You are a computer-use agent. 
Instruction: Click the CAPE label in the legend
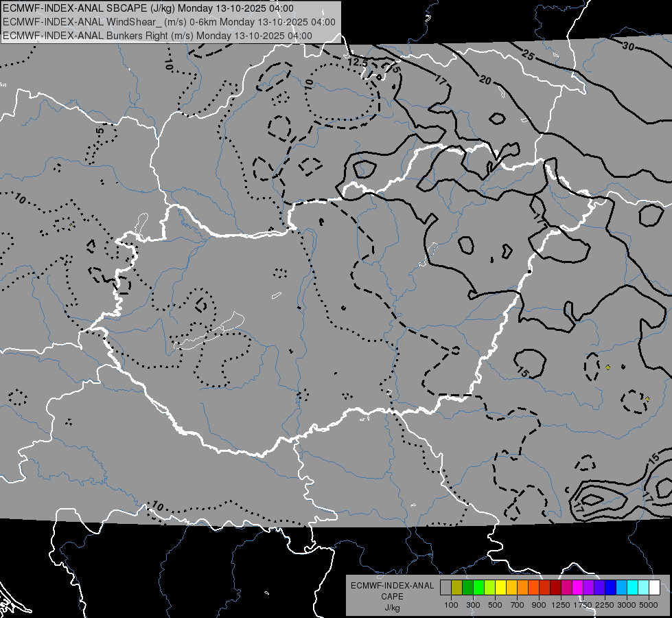tap(392, 596)
